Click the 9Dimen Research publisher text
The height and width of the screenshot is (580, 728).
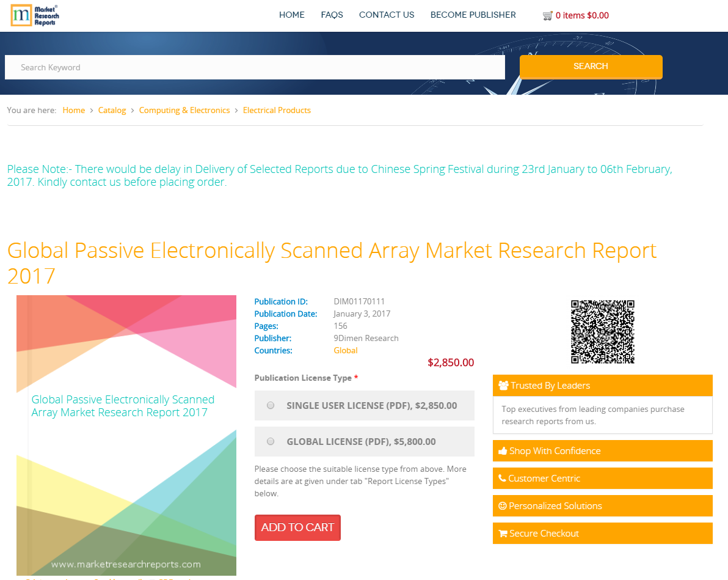(x=366, y=339)
